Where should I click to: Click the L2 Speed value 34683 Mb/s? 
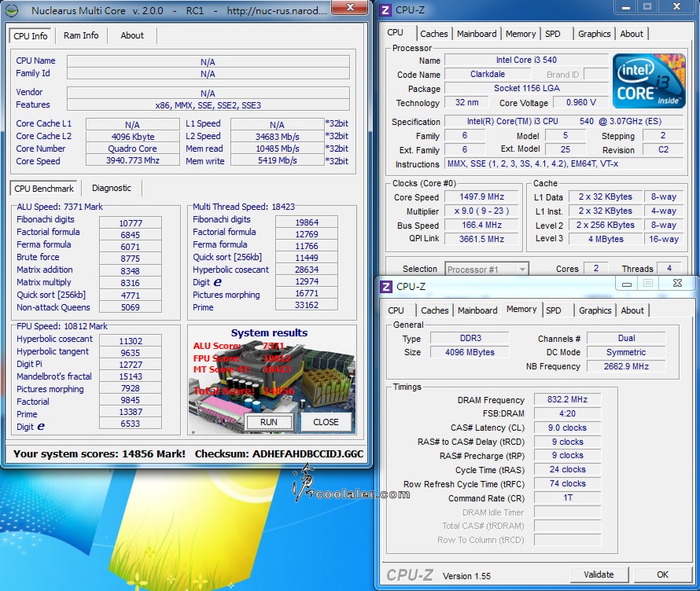277,137
